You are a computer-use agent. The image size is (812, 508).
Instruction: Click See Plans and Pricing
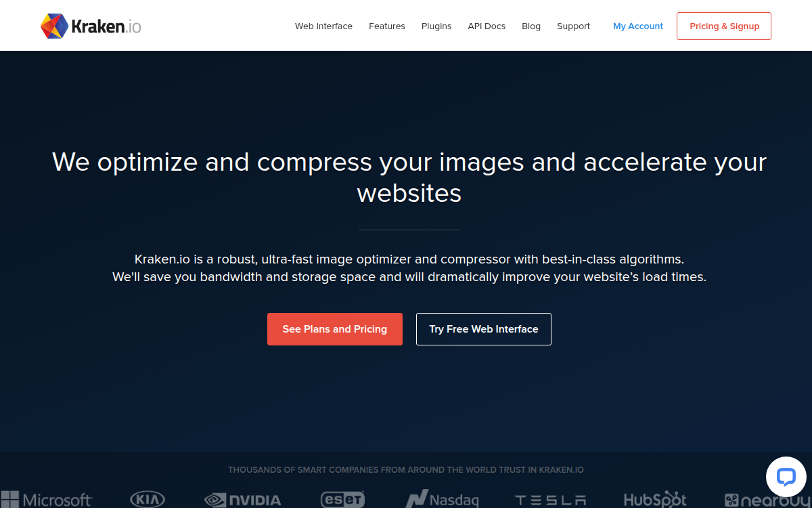pos(335,329)
